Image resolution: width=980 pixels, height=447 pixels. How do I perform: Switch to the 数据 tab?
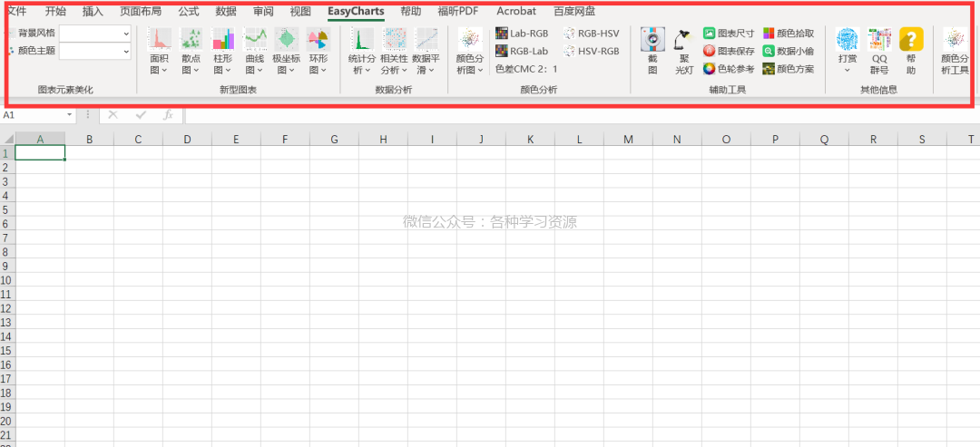click(226, 11)
